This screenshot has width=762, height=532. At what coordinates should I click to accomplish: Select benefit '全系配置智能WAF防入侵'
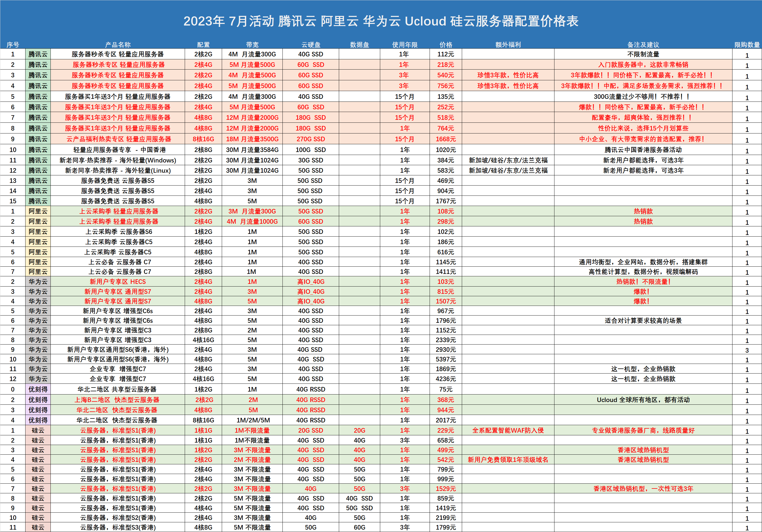(x=508, y=430)
